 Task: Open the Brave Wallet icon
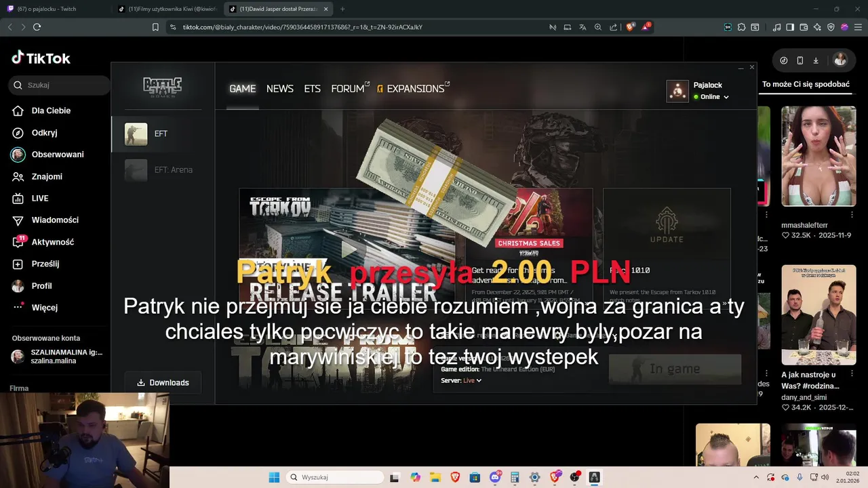(x=804, y=27)
